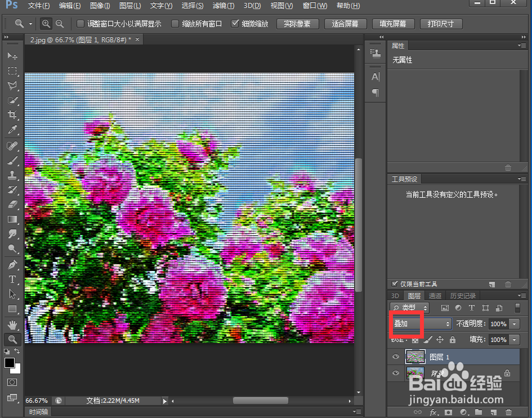The height and width of the screenshot is (418, 532).
Task: Hide the 背景 layer via eye icon
Action: (396, 373)
